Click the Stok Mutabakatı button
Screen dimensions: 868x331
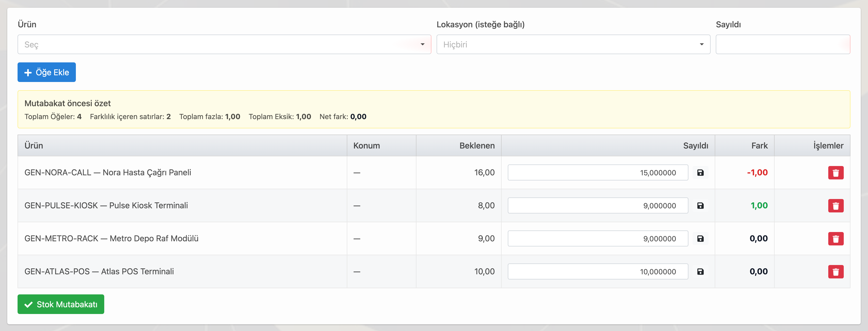[61, 304]
